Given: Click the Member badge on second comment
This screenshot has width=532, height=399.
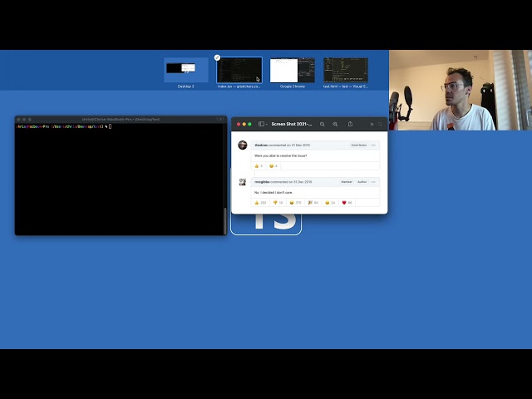Looking at the screenshot, I should (x=347, y=182).
